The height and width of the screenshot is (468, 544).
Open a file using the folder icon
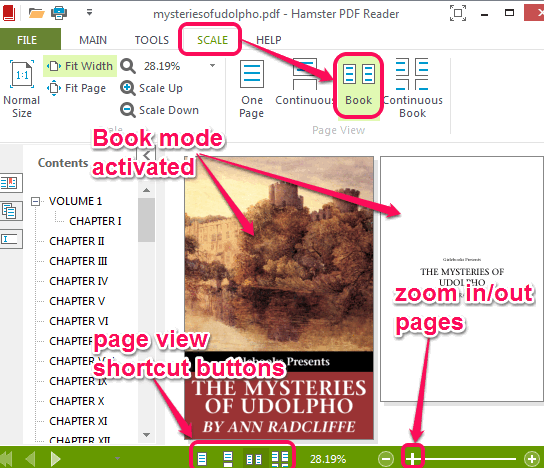(36, 13)
